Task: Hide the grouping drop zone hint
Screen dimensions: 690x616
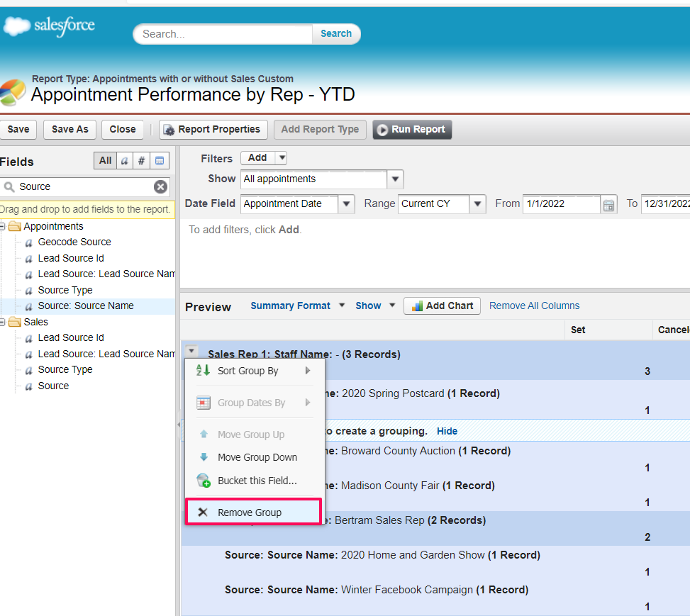Action: coord(447,431)
